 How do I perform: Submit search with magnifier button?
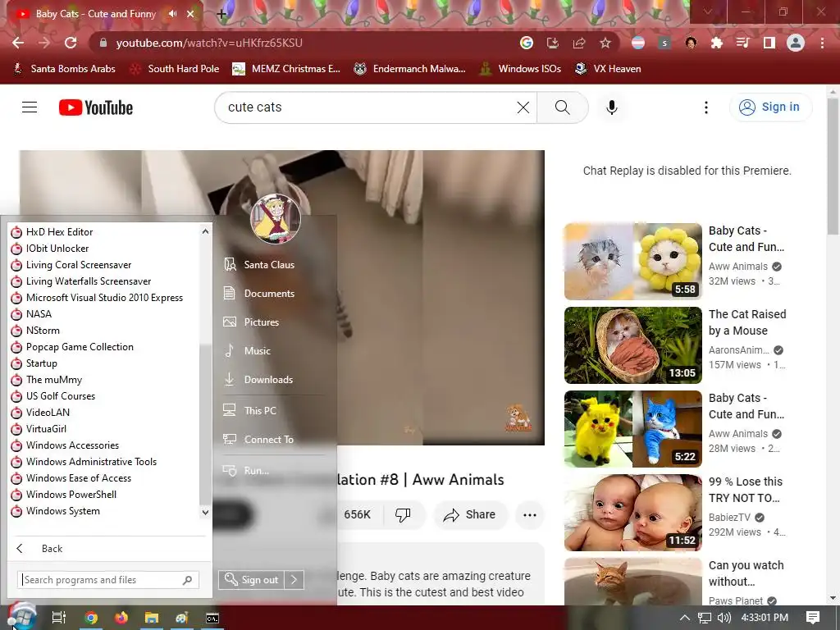pyautogui.click(x=563, y=107)
